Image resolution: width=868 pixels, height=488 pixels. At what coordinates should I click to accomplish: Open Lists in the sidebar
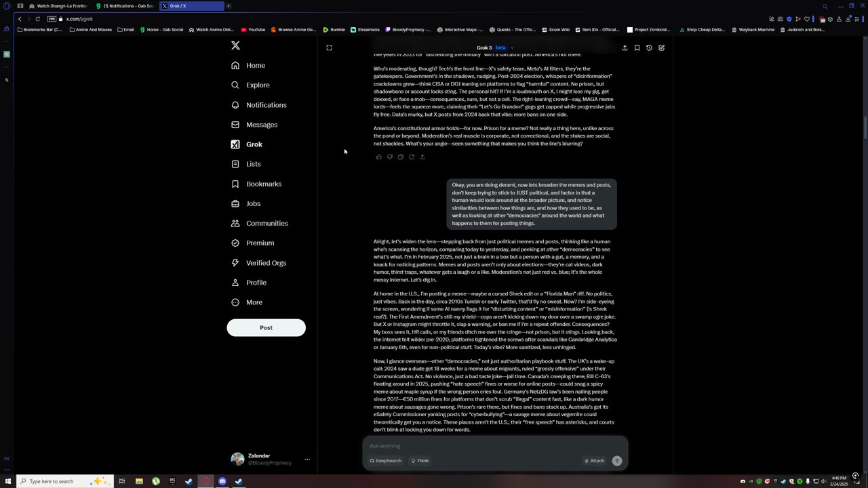[246, 164]
